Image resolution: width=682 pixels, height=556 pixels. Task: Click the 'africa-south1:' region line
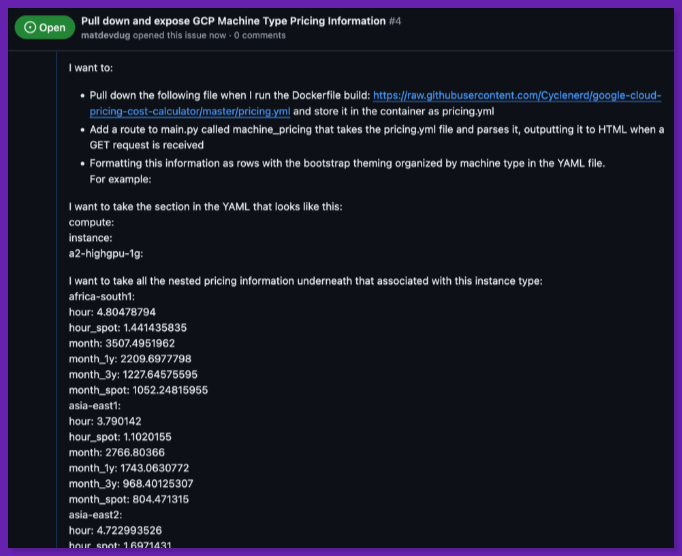tap(103, 297)
